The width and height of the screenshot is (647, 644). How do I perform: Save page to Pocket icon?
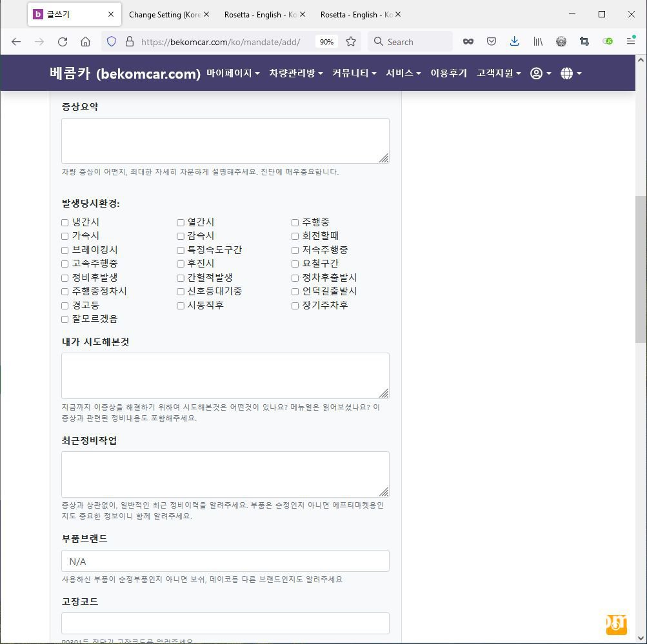pos(491,41)
